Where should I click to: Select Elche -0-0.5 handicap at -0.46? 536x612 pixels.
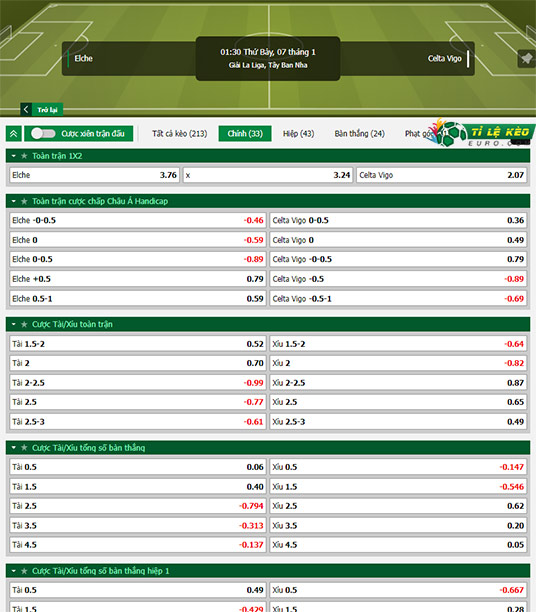(138, 220)
